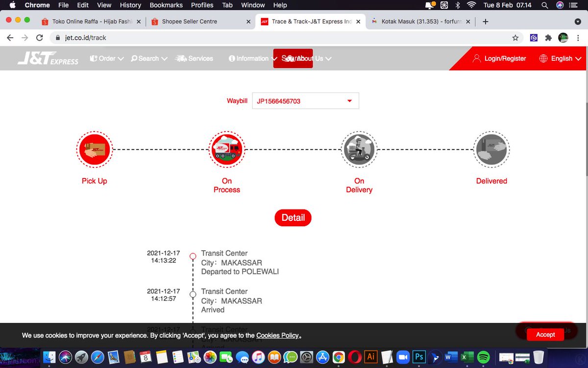This screenshot has width=588, height=368.
Task: Open the Services navigation link
Action: click(x=195, y=58)
